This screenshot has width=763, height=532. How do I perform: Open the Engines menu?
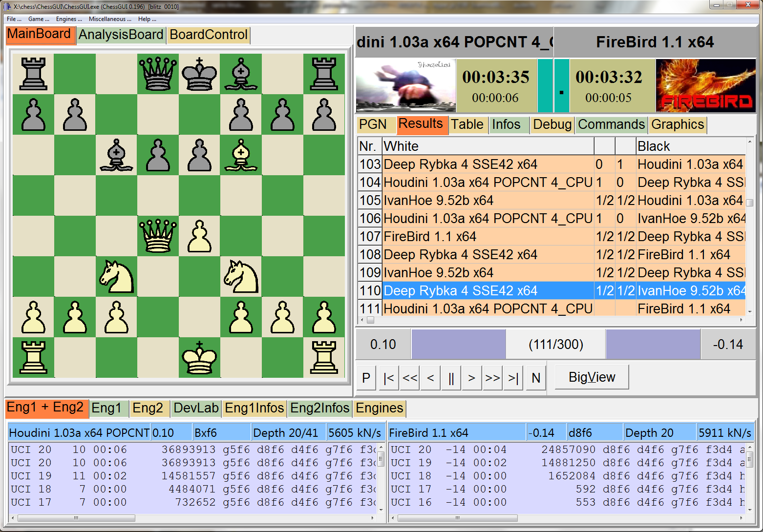[x=69, y=19]
